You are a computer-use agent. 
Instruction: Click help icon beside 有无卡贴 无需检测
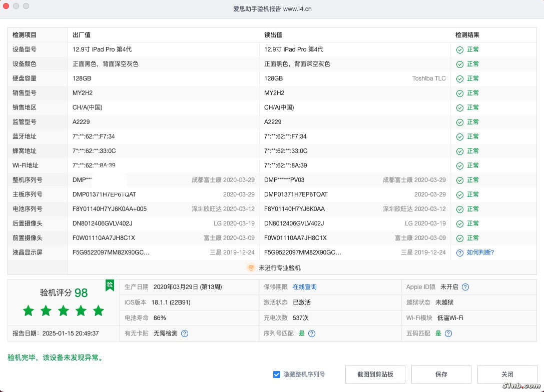(185, 333)
